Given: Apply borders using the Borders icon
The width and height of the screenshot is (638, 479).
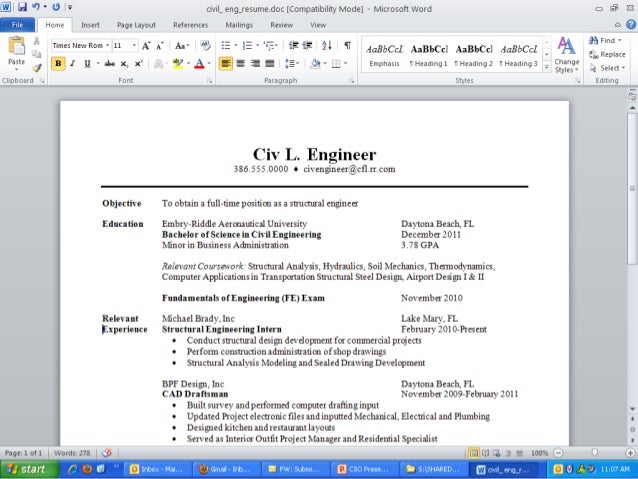Looking at the screenshot, I should [336, 63].
